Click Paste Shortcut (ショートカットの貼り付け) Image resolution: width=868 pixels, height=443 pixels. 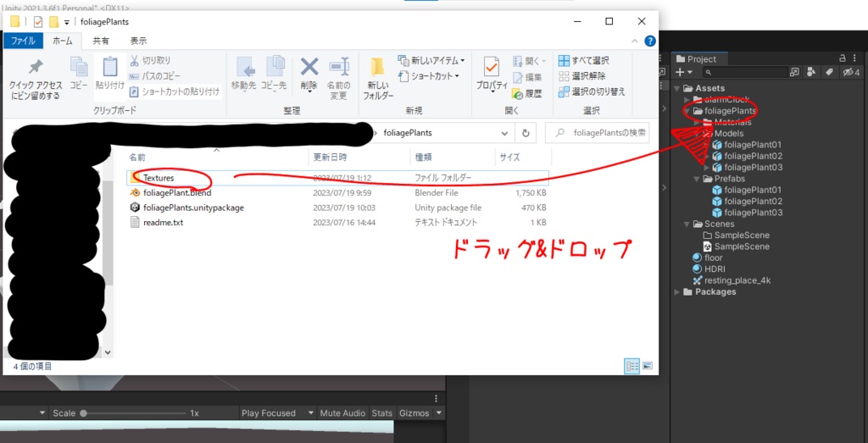tap(175, 91)
